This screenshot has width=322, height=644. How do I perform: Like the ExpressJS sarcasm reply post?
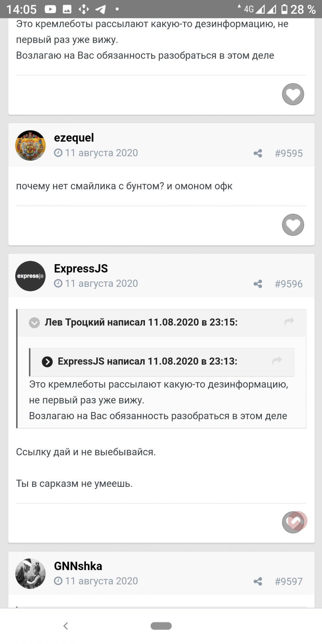pyautogui.click(x=293, y=522)
